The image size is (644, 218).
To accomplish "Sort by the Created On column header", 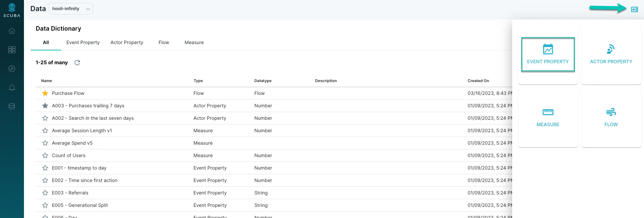I will coord(478,81).
